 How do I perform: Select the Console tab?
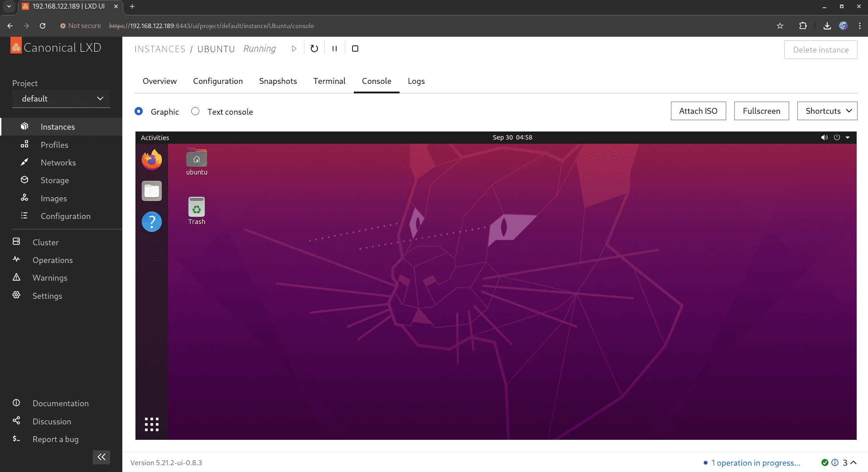coord(376,81)
